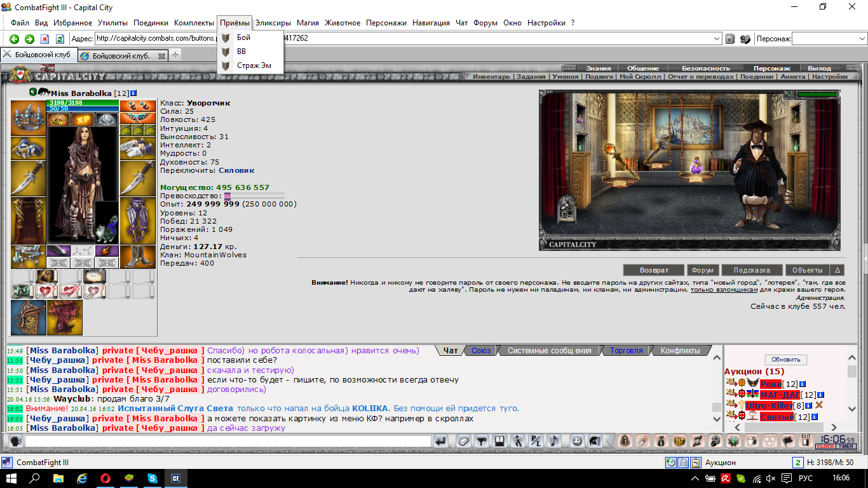Open the info icon next to Роня
This screenshot has height=488, width=868.
(x=803, y=384)
